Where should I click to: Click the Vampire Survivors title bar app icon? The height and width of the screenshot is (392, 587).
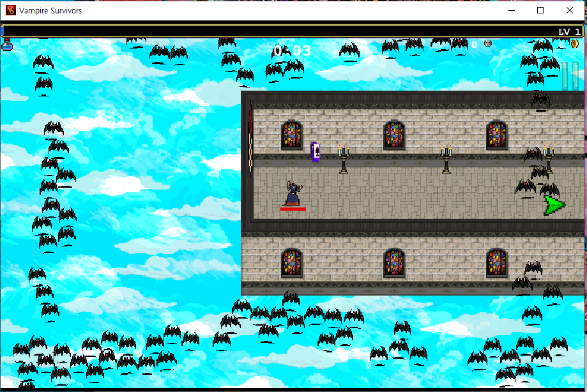coord(10,10)
